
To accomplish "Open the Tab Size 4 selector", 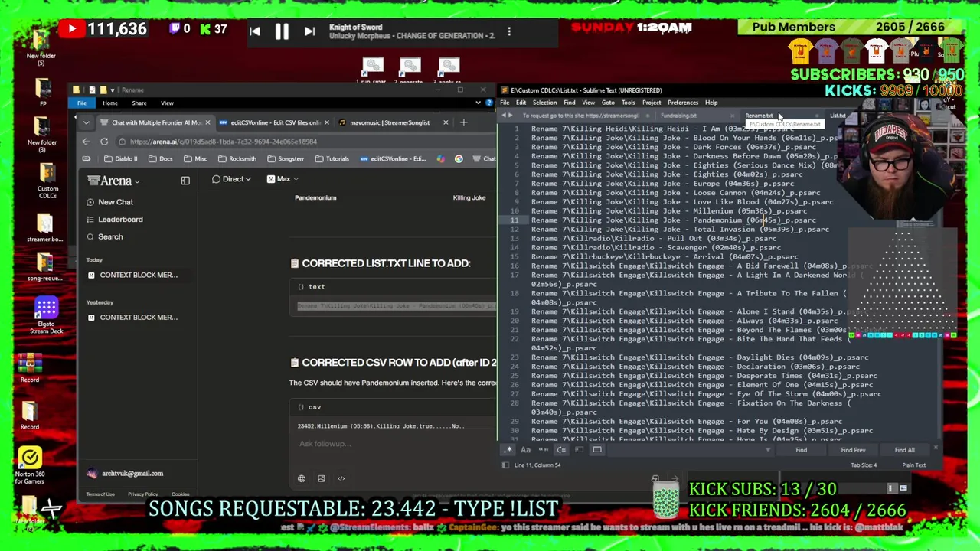I will tap(864, 465).
